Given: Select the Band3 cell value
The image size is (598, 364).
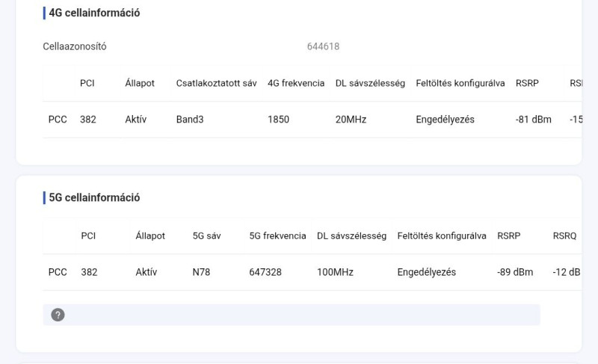Looking at the screenshot, I should [x=190, y=120].
